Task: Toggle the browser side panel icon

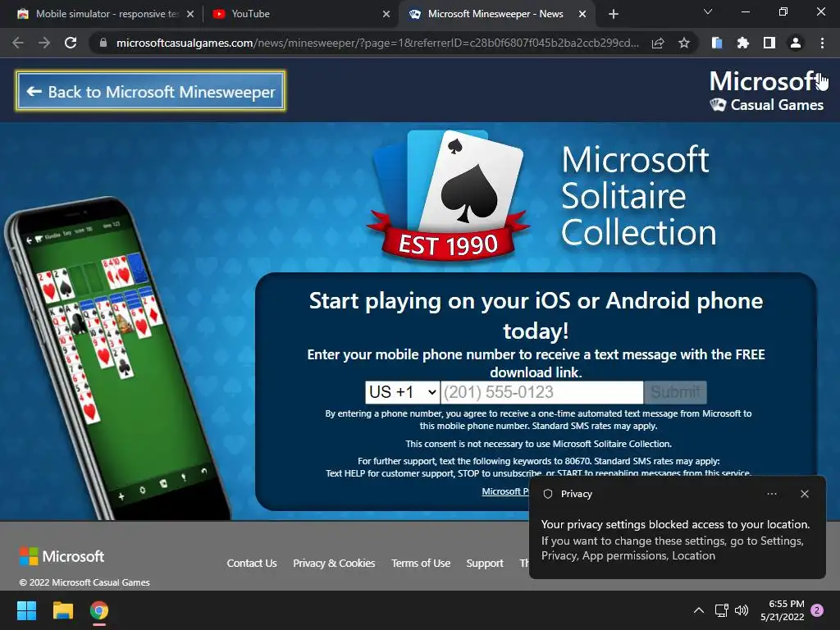Action: click(769, 43)
